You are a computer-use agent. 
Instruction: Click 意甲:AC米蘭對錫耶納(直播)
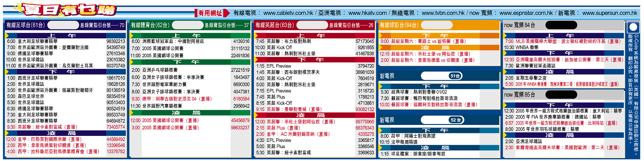pos(299,134)
